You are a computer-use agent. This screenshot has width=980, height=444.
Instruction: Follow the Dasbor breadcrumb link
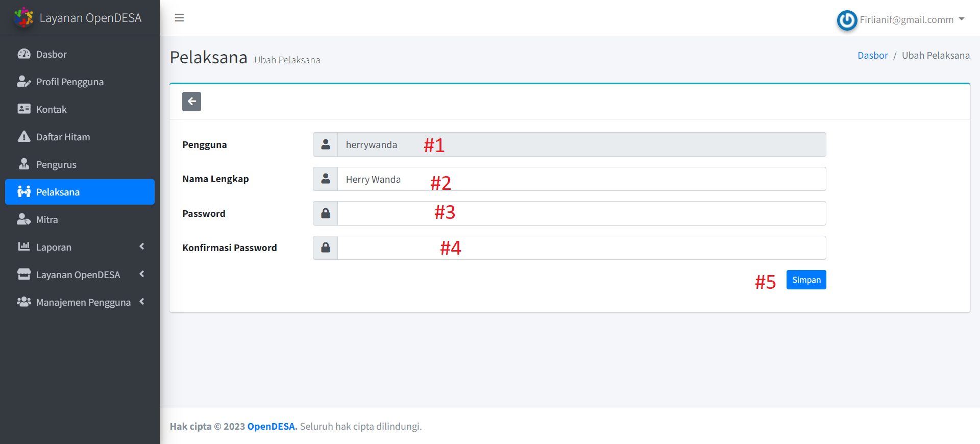[872, 56]
